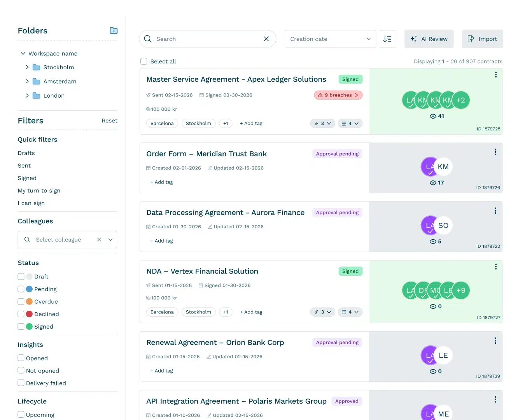
Task: Click the add new folder icon
Action: coord(114,31)
